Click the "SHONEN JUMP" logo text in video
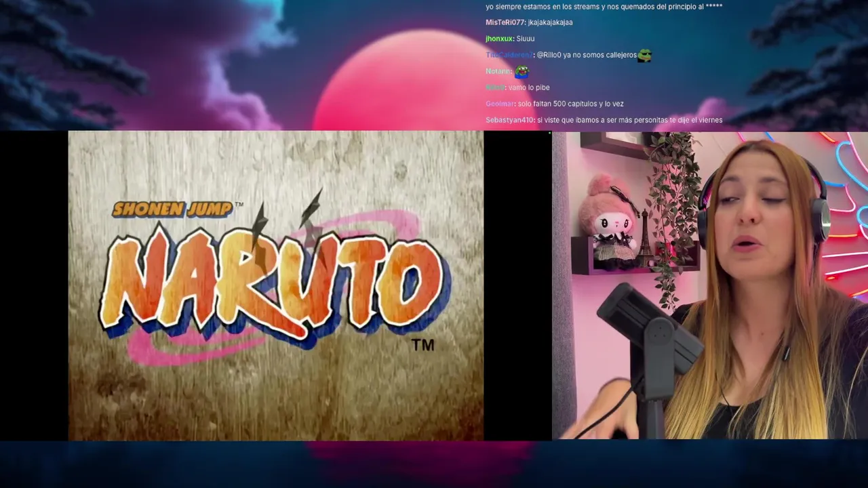The height and width of the screenshot is (488, 868). [x=172, y=209]
